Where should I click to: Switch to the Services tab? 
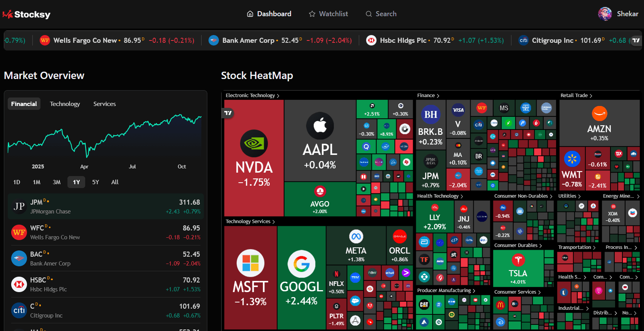click(104, 104)
